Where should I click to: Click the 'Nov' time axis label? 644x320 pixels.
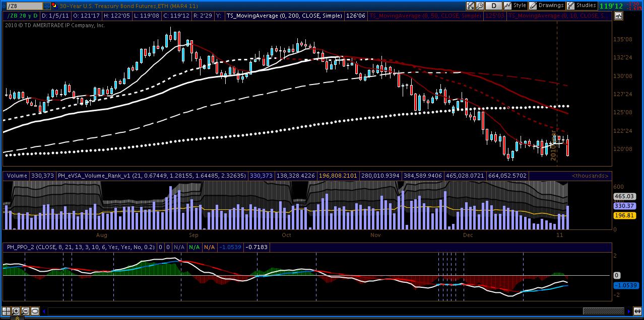tap(375, 234)
